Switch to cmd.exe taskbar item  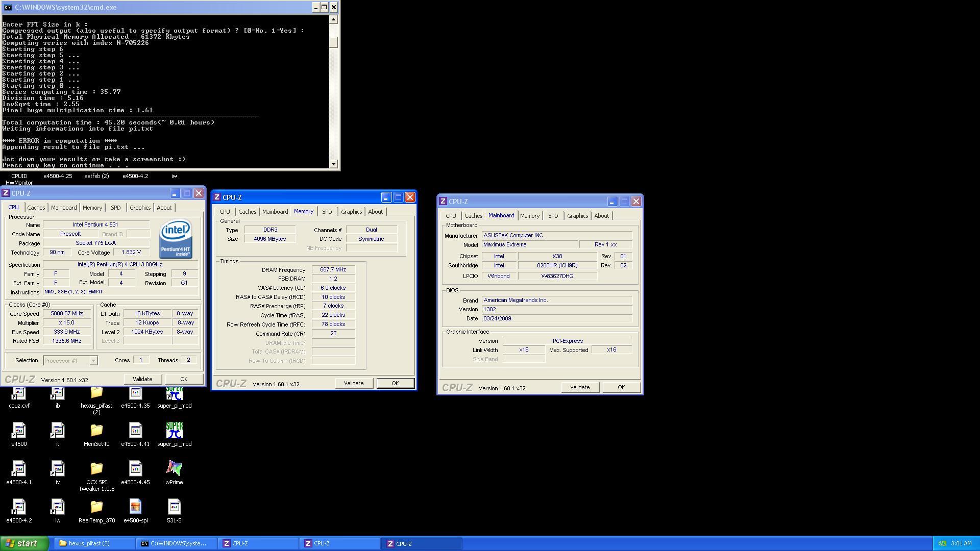point(177,543)
